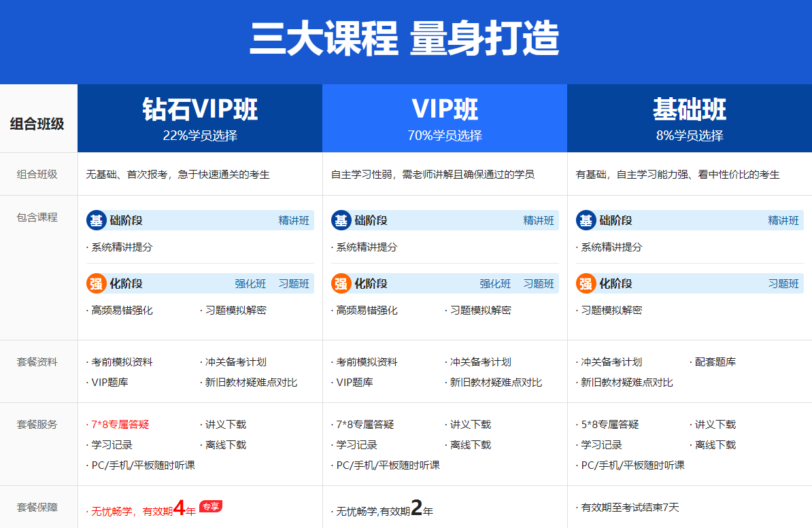Select the 基础班 column header
The height and width of the screenshot is (528, 812).
click(x=690, y=118)
